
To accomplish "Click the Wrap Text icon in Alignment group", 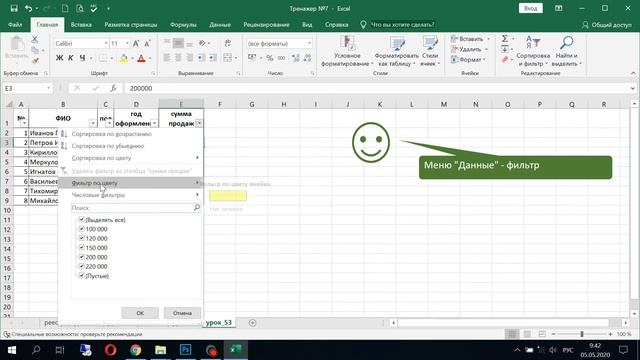I will tap(228, 43).
